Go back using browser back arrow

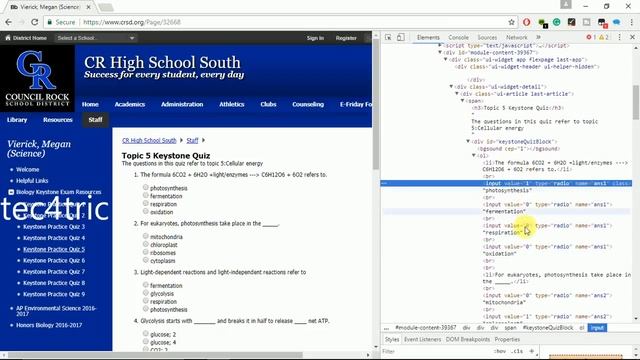[9, 22]
